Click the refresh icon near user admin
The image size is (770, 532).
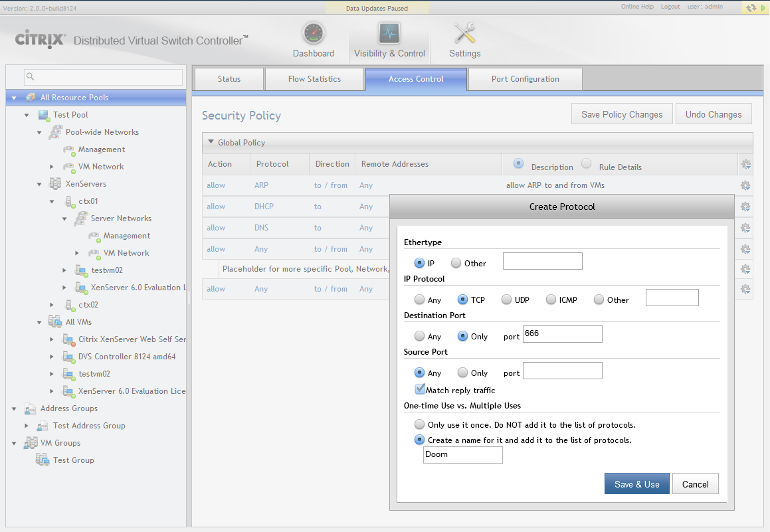click(751, 8)
